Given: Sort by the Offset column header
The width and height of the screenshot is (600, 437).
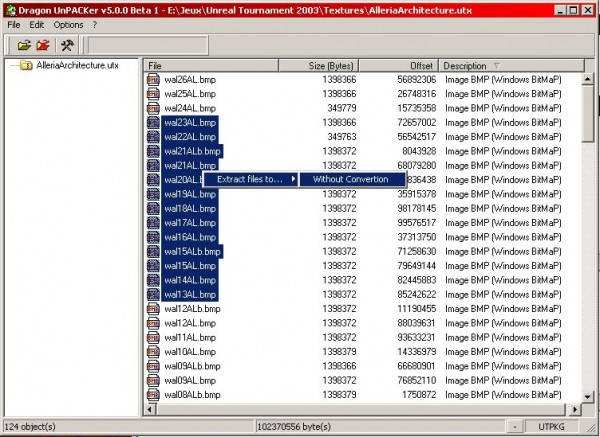Looking at the screenshot, I should click(x=404, y=65).
